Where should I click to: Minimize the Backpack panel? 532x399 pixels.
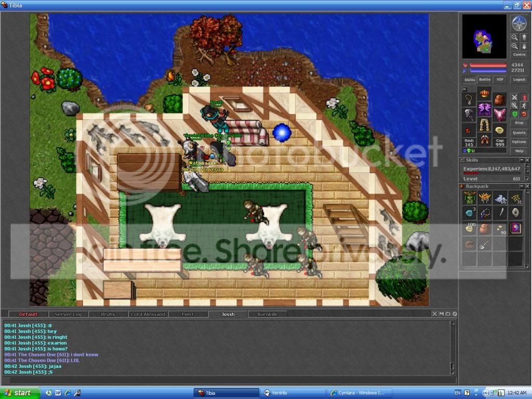coord(522,187)
